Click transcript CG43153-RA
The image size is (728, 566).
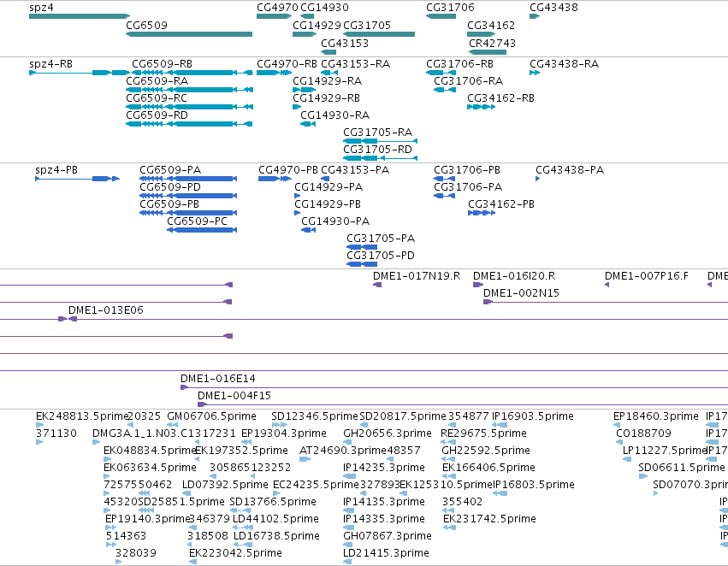[x=329, y=73]
